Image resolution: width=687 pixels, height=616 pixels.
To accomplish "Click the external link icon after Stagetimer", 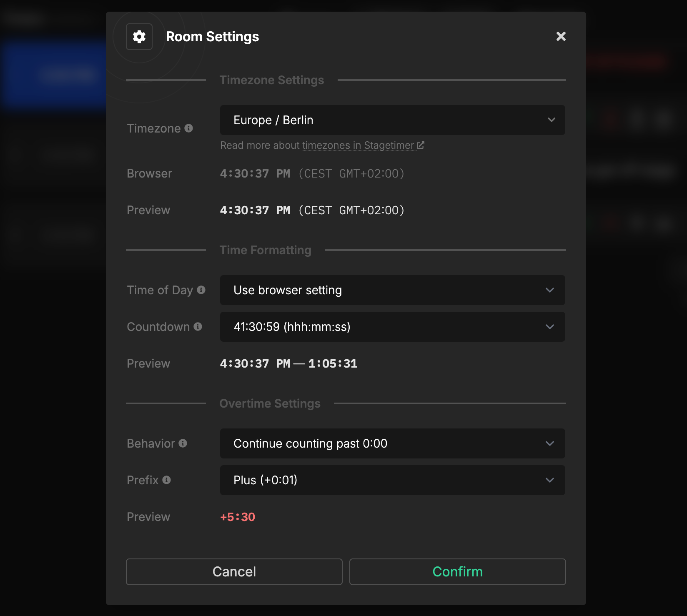I will coord(421,145).
